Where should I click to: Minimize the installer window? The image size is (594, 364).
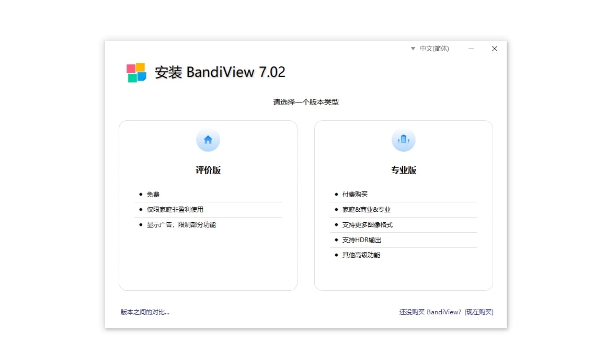point(471,49)
